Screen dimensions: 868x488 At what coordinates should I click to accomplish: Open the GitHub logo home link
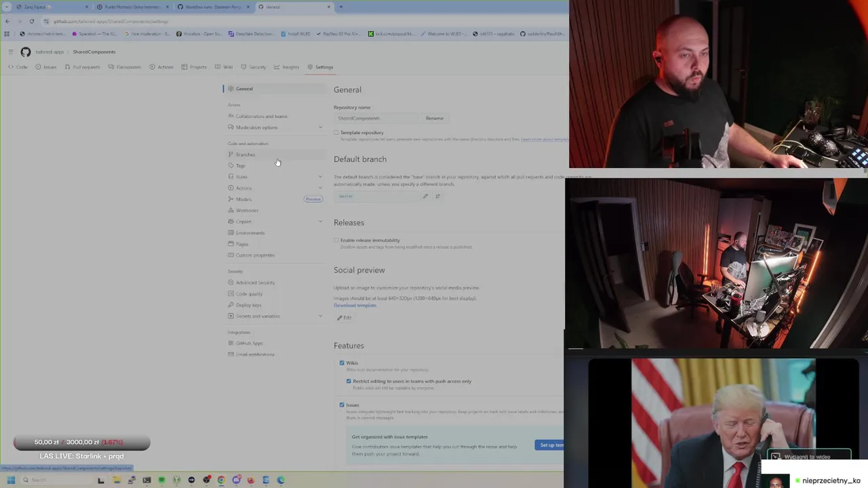pos(25,52)
